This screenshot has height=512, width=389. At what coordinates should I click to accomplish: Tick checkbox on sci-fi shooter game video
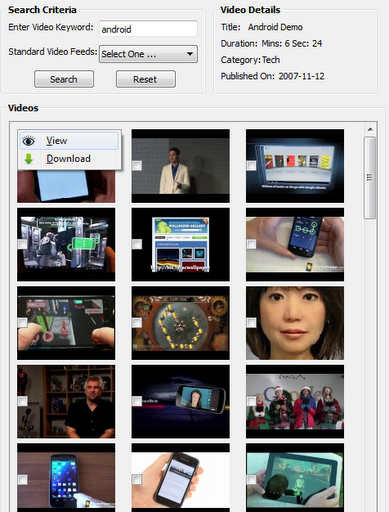(x=22, y=244)
